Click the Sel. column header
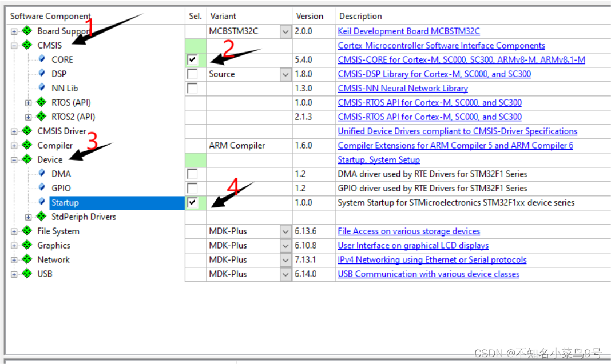The height and width of the screenshot is (364, 611). pyautogui.click(x=195, y=16)
